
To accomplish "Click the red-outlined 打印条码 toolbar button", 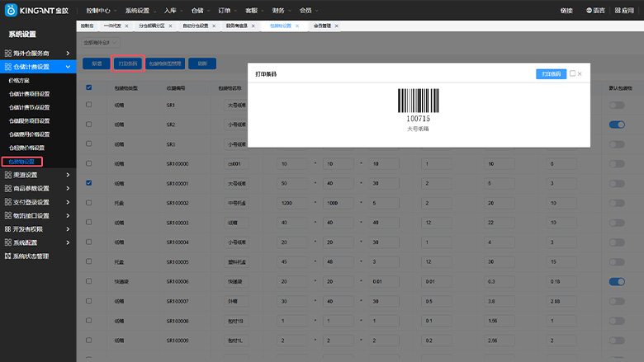I will (128, 63).
